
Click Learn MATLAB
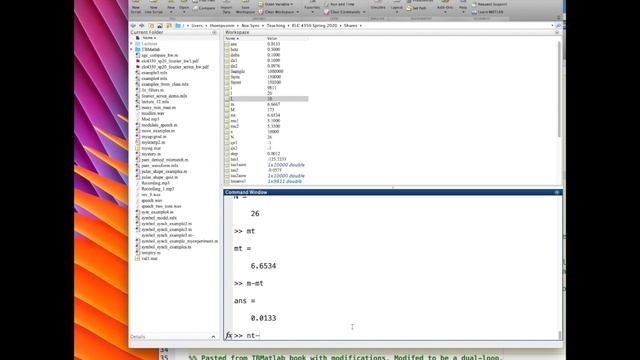coord(487,12)
